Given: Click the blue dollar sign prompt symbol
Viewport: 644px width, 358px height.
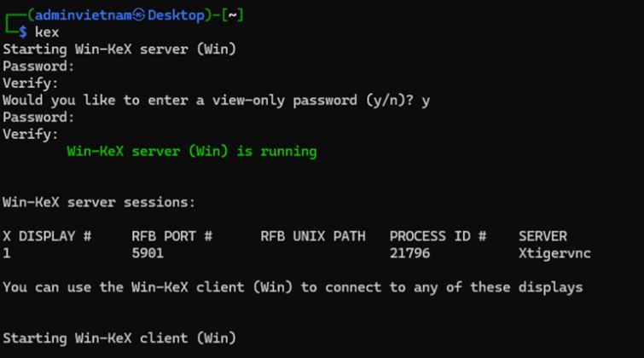Looking at the screenshot, I should tap(22, 32).
